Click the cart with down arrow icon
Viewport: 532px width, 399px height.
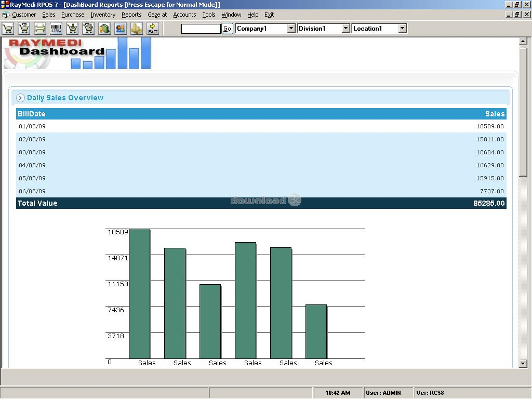(72, 29)
